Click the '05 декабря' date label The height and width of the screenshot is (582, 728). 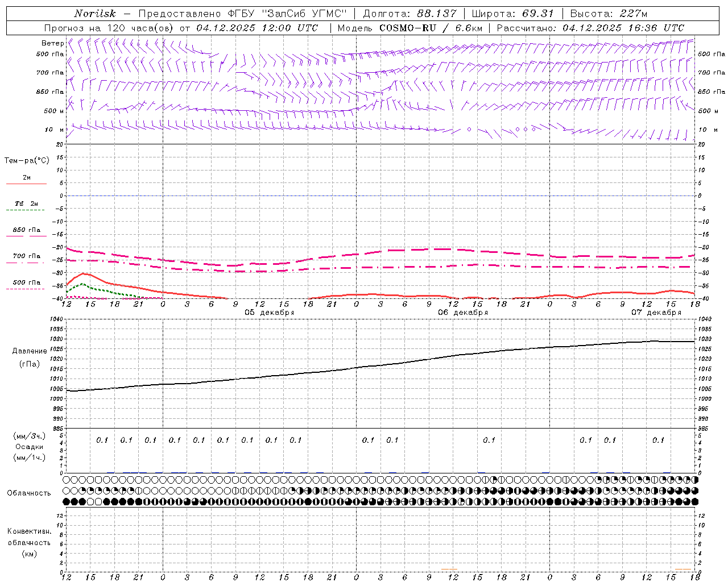point(270,313)
